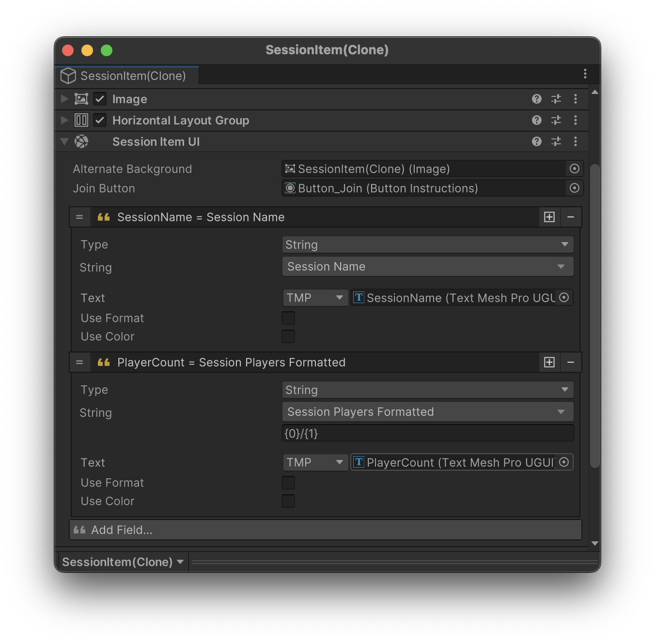Remove the SessionName field with minus icon
The image size is (655, 644).
(x=570, y=217)
